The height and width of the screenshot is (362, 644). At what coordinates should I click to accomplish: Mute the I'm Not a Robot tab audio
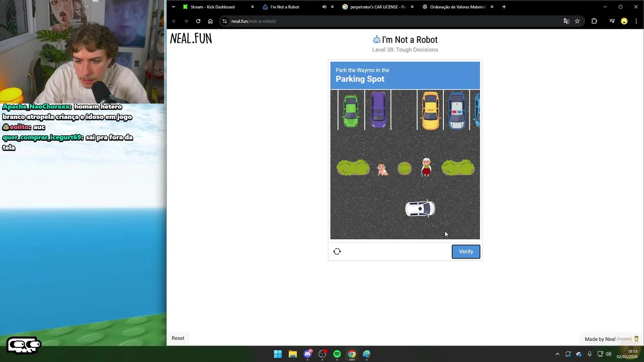tap(324, 7)
